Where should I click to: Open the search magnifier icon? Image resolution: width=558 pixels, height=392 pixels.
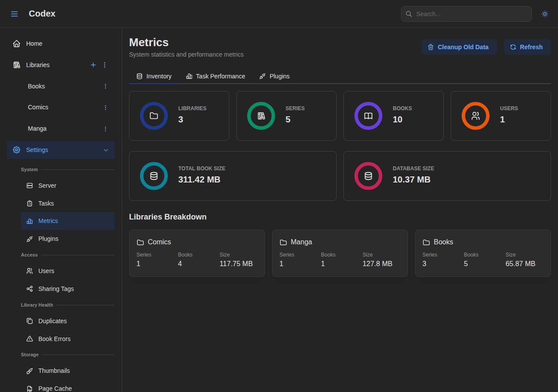(408, 14)
